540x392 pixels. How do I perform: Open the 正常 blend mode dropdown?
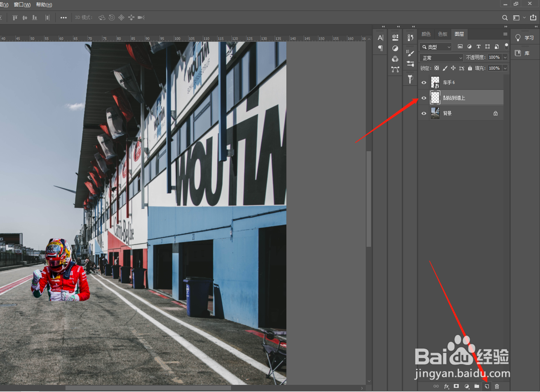(441, 58)
